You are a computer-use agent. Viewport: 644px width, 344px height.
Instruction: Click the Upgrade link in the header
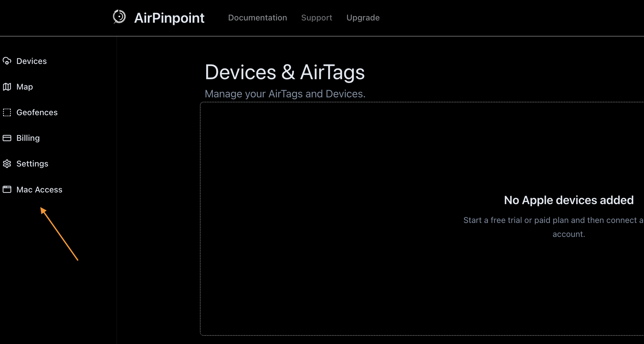click(x=363, y=18)
